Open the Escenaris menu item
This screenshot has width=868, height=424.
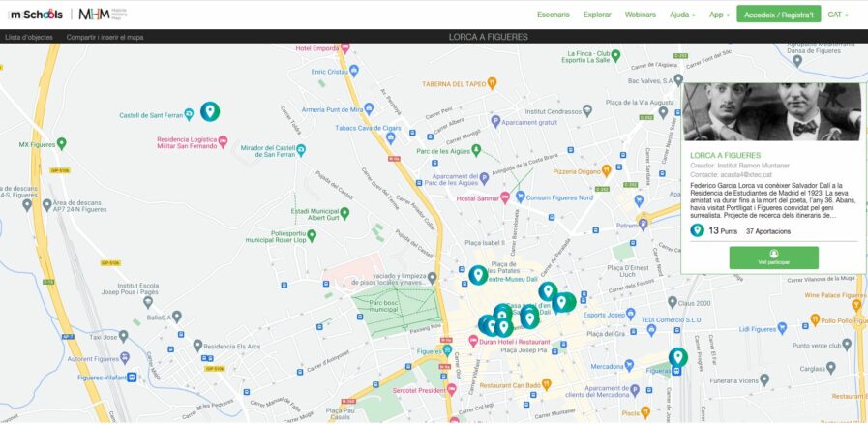coord(554,15)
